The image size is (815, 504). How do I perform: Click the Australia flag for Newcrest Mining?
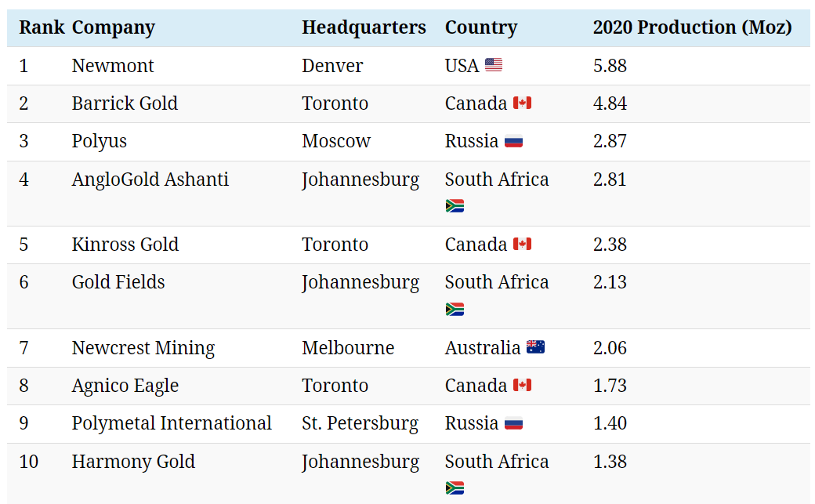[536, 347]
